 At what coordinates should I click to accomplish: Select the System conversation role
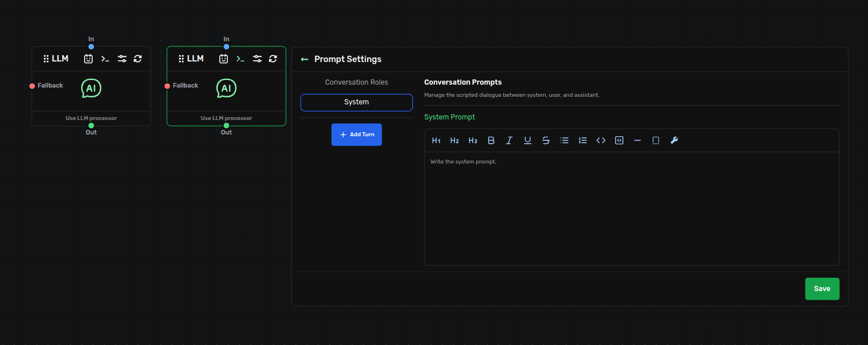click(x=357, y=103)
